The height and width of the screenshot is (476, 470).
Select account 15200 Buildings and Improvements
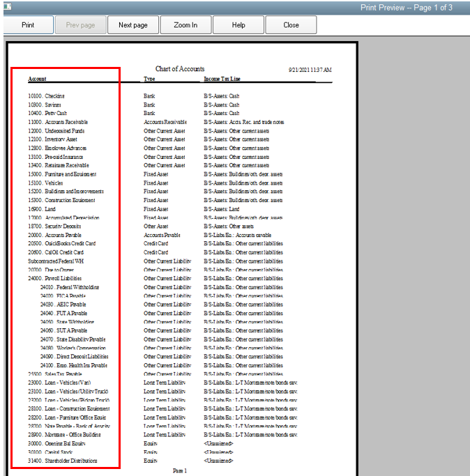click(66, 192)
